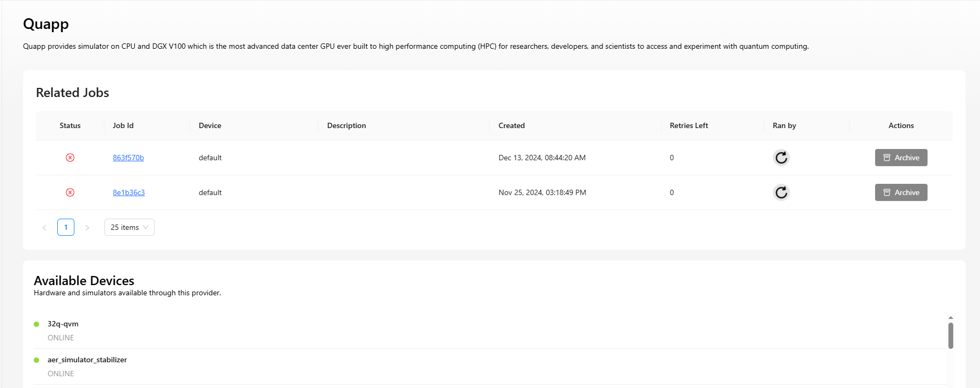Click the retries left value 0 for 8e1b36c3

[672, 192]
